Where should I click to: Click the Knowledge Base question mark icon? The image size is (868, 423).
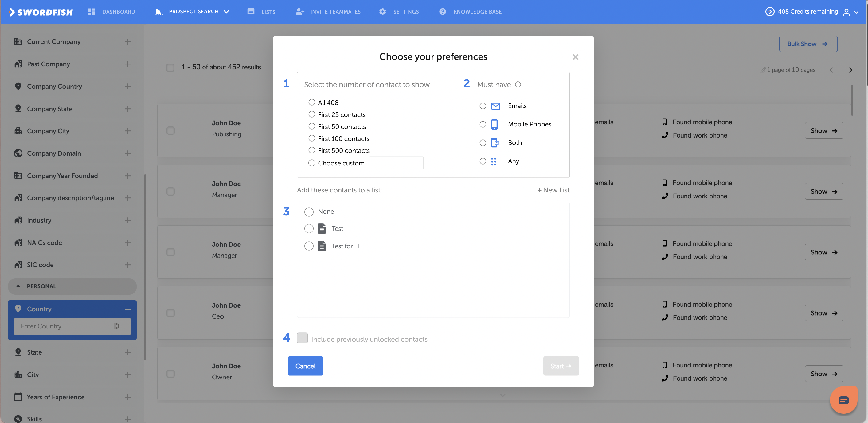442,12
